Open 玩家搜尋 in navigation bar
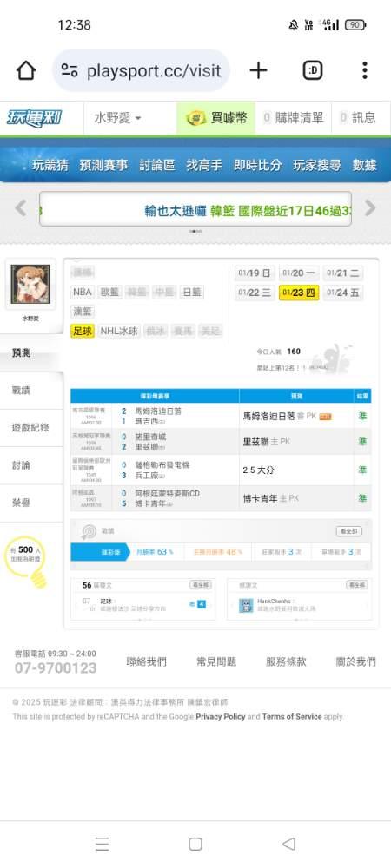Screen dimensions: 391x868 (317, 165)
